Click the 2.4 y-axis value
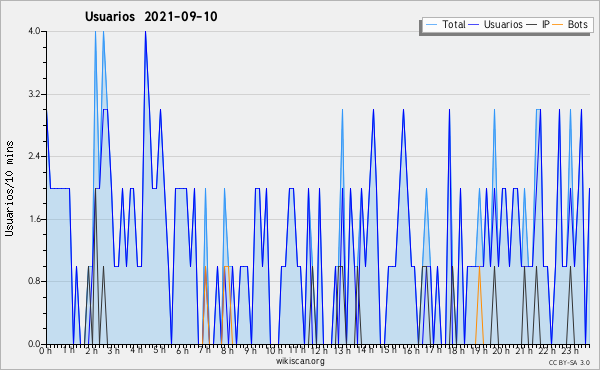 (34, 156)
